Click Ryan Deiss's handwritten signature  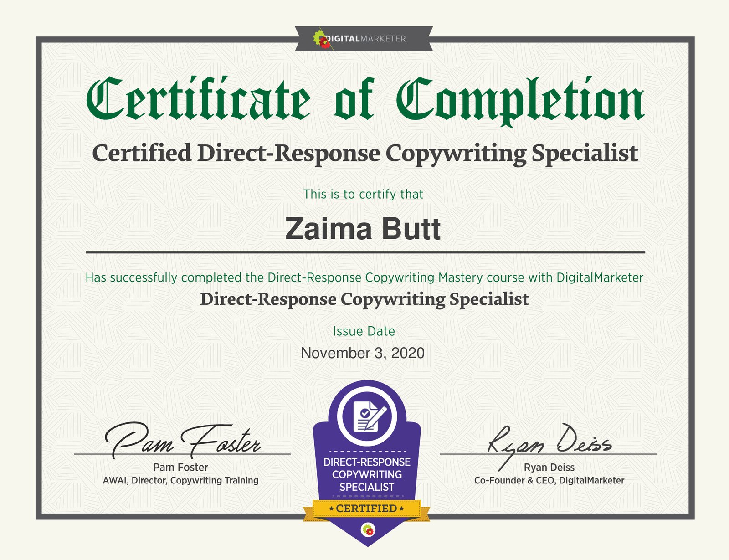click(x=549, y=442)
